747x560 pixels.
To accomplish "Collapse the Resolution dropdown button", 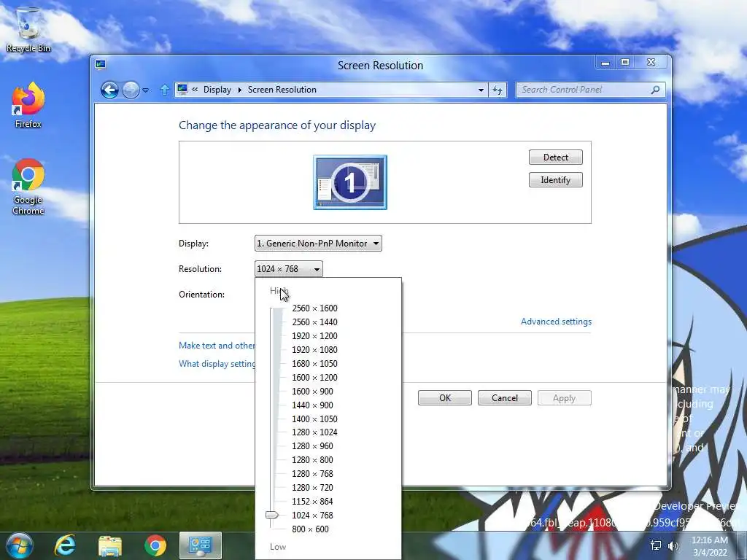I will point(289,269).
